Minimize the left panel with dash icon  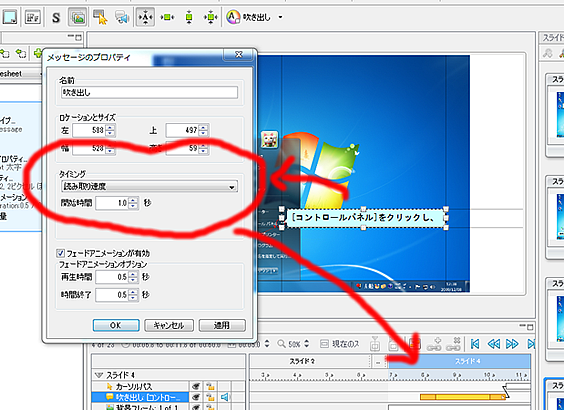(x=71, y=36)
